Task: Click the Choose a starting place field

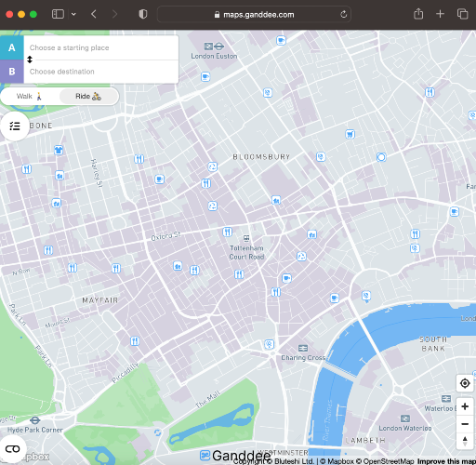Action: tap(101, 47)
